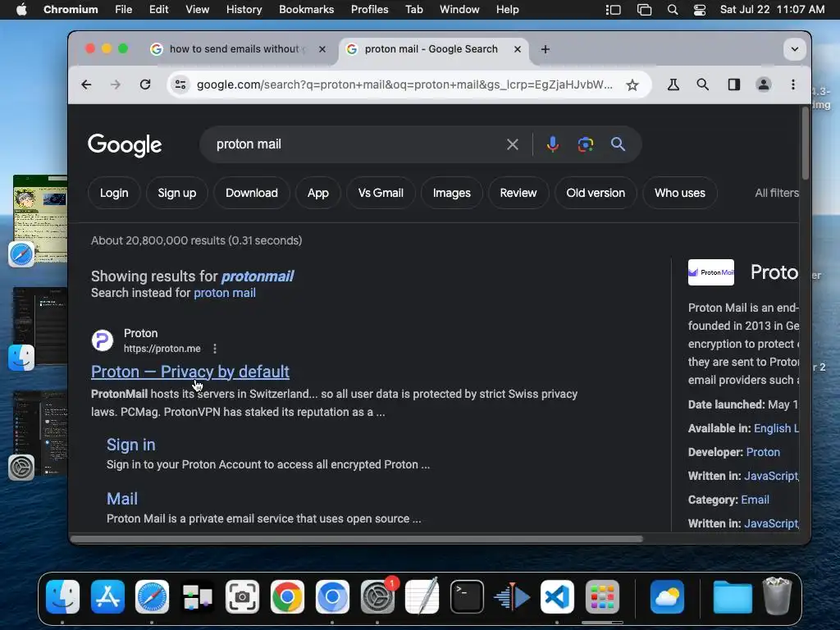
Task: Open the Sign in sitelink
Action: pyautogui.click(x=130, y=445)
